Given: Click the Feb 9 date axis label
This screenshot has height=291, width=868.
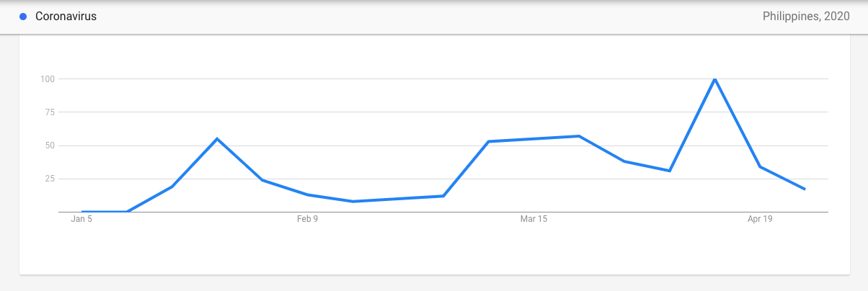Looking at the screenshot, I should [x=308, y=219].
